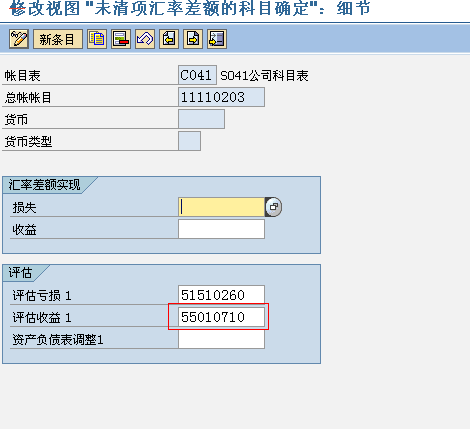Select the 评估收益 1 field with 55010710
The height and width of the screenshot is (429, 470).
point(222,317)
